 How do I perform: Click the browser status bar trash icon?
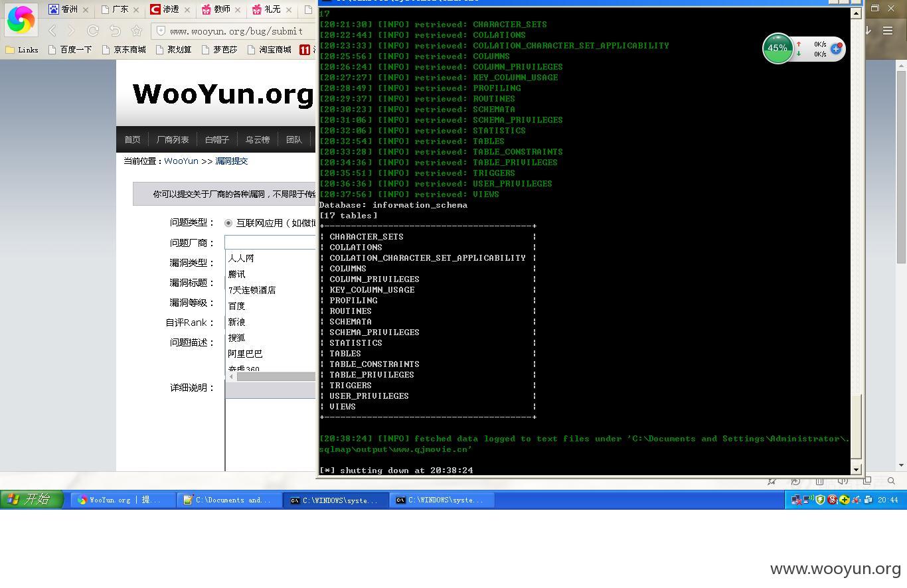click(819, 481)
